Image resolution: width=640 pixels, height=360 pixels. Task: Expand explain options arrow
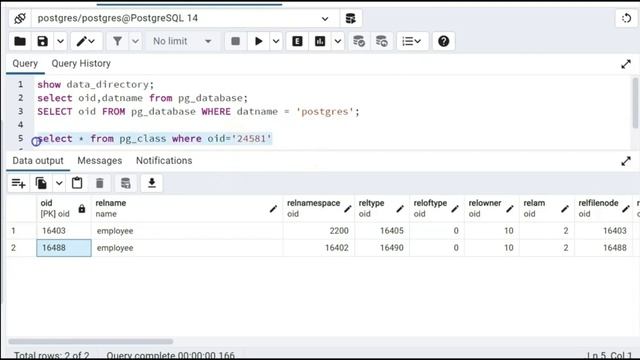point(338,41)
